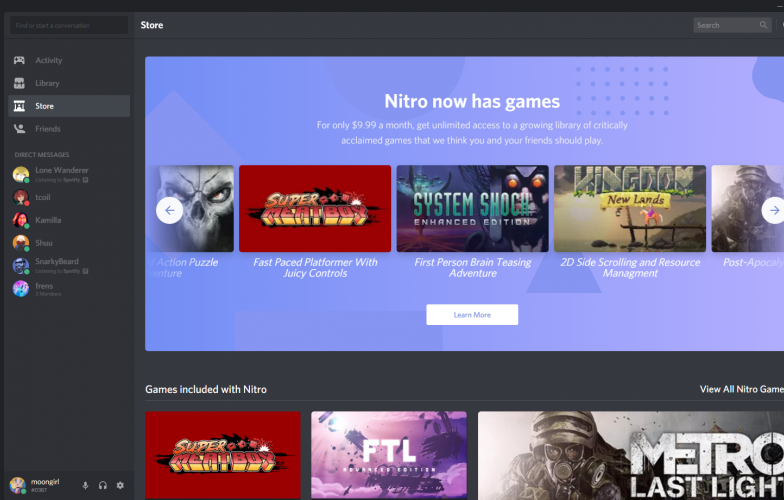Open the frens group conversation
Screen dimensions: 784x500
[x=45, y=288]
